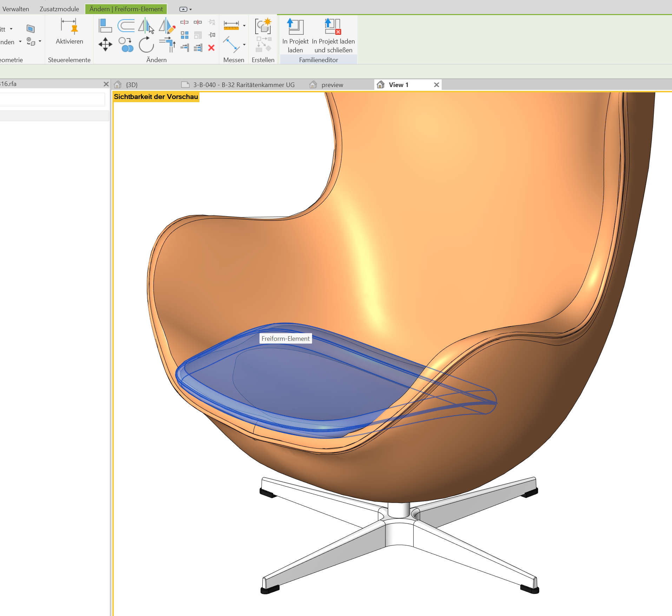Open the Measure tool dropdown arrow
Image resolution: width=672 pixels, height=616 pixels.
point(244,45)
